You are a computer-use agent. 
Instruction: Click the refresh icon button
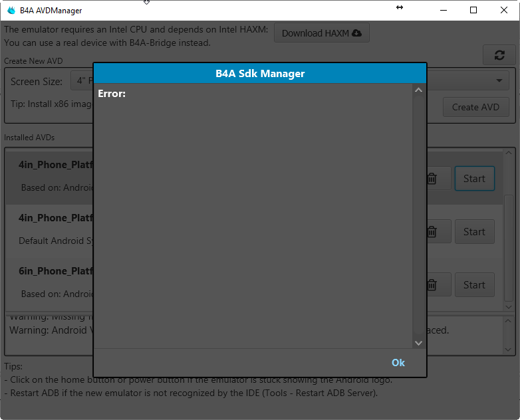(x=499, y=55)
